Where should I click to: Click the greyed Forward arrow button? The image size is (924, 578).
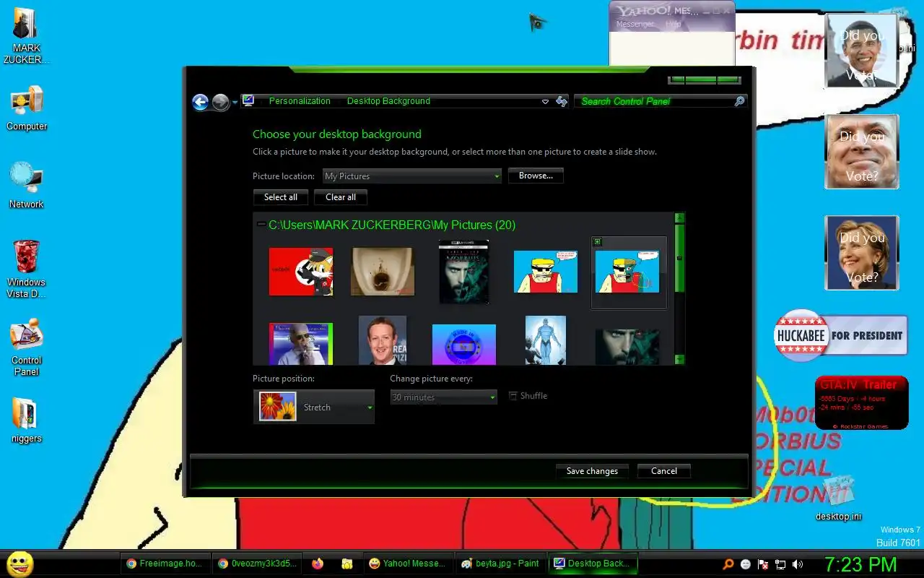coord(221,103)
